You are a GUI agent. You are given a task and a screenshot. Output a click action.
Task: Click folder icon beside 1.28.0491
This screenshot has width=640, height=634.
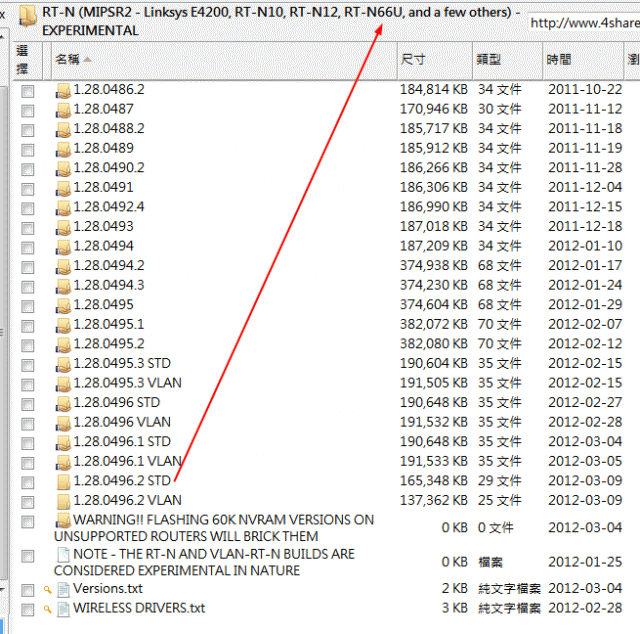(63, 188)
